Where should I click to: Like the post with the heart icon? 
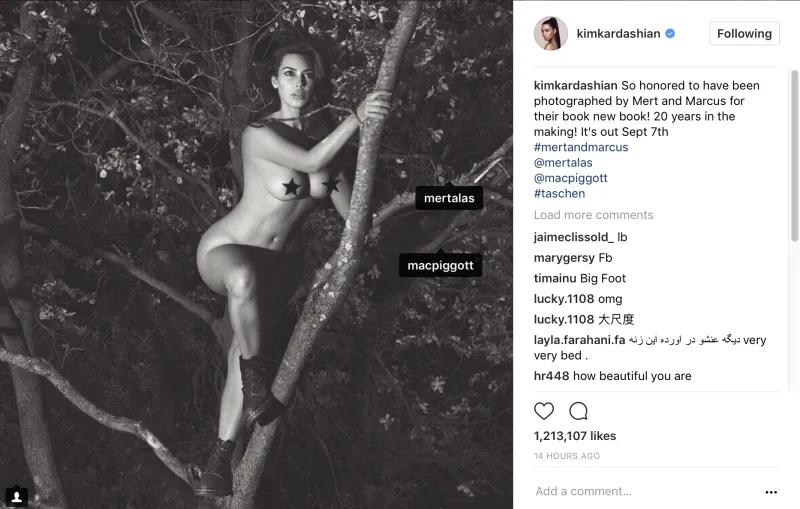point(544,411)
